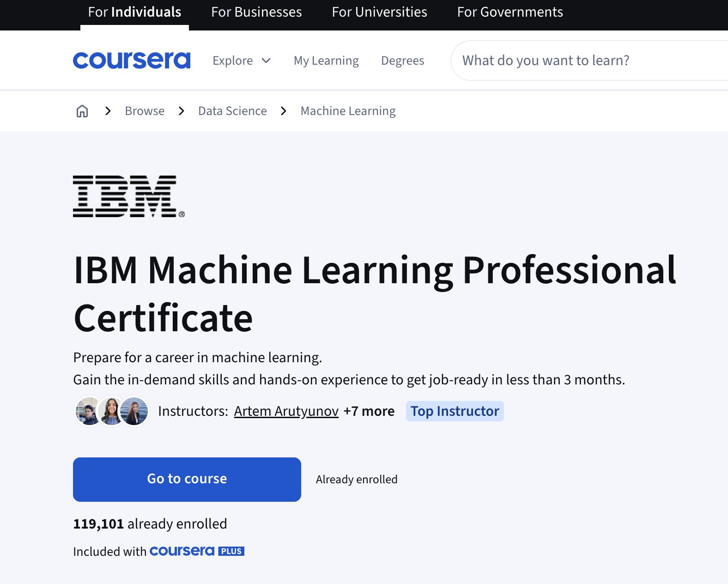Click the Explore chevron arrow
728x584 pixels.
click(x=266, y=61)
